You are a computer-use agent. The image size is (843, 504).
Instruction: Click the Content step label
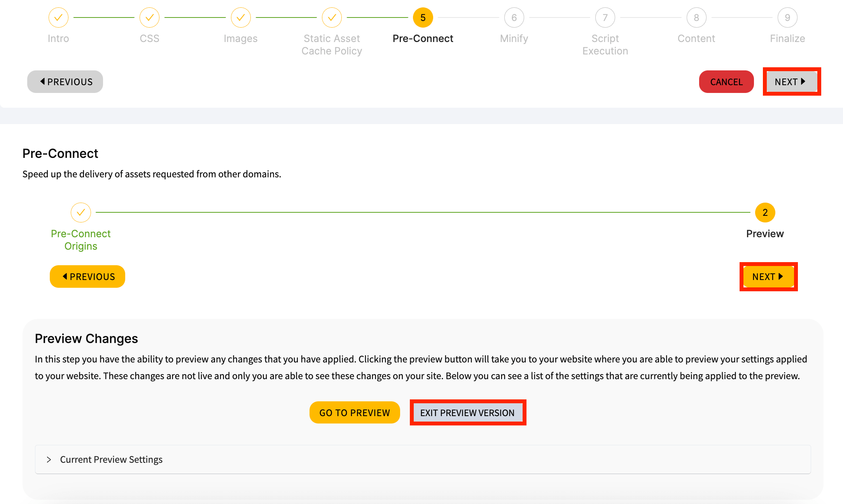[x=696, y=38]
